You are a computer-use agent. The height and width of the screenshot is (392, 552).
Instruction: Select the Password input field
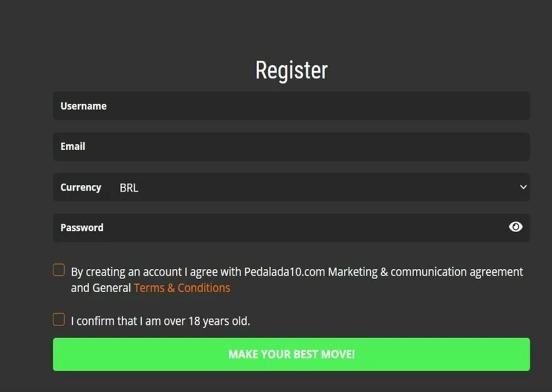coord(301,228)
